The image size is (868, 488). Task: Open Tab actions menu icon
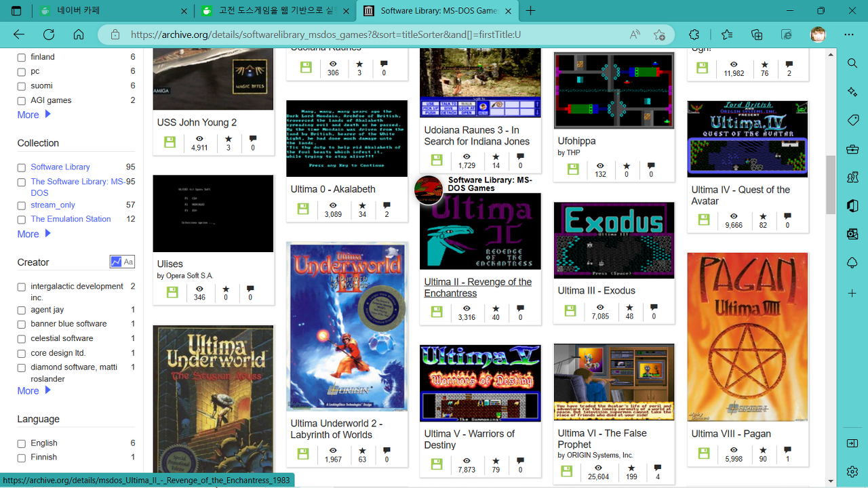click(16, 11)
